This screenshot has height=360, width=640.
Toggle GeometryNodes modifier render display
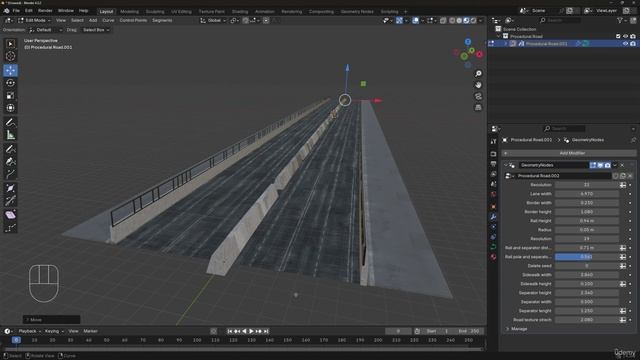[607, 165]
